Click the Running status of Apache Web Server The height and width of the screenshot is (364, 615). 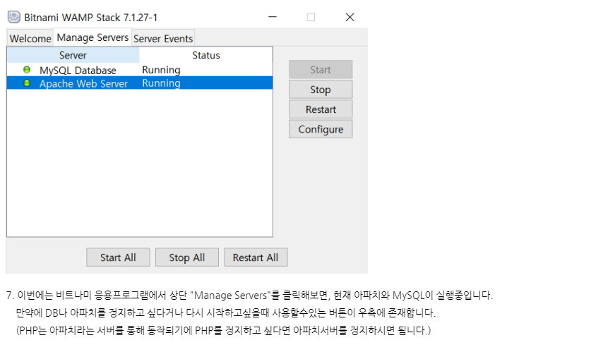(x=161, y=83)
